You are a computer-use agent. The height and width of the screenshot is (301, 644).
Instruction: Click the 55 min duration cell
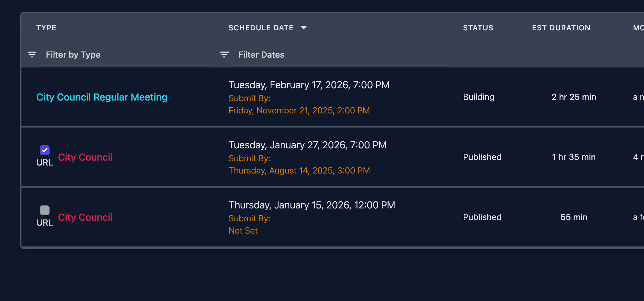(574, 217)
